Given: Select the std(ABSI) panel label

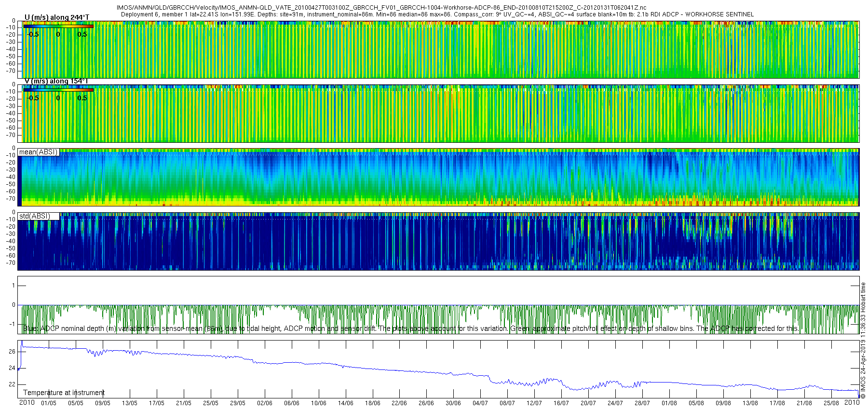Looking at the screenshot, I should click(34, 216).
